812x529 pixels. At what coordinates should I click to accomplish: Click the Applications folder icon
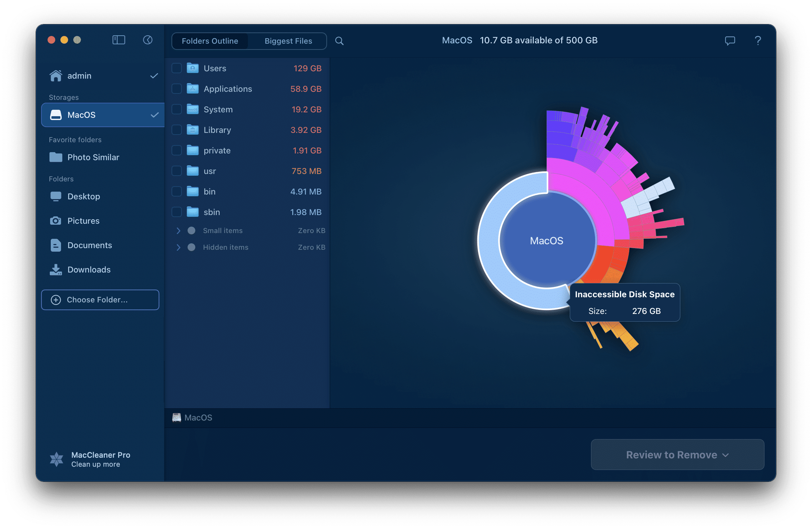click(193, 89)
